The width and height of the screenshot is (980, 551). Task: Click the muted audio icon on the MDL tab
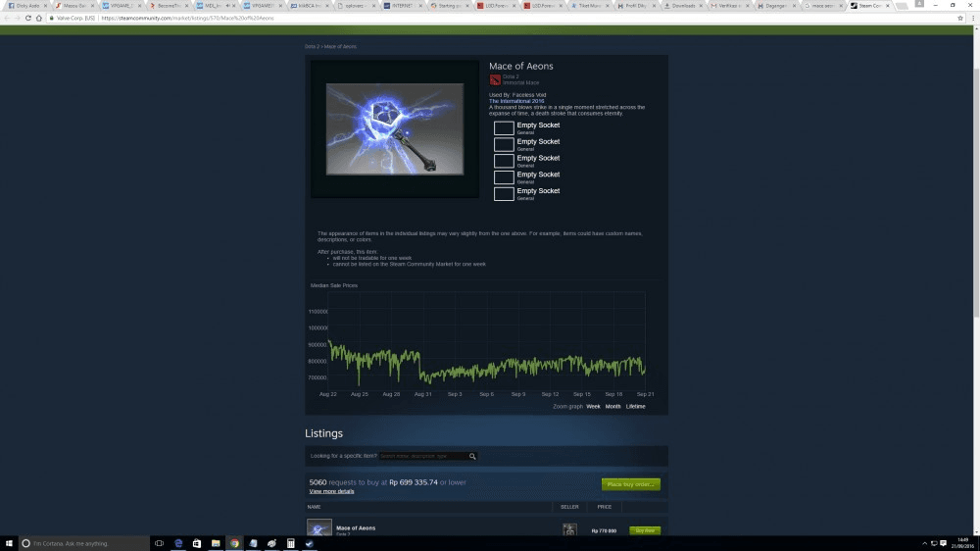click(227, 6)
